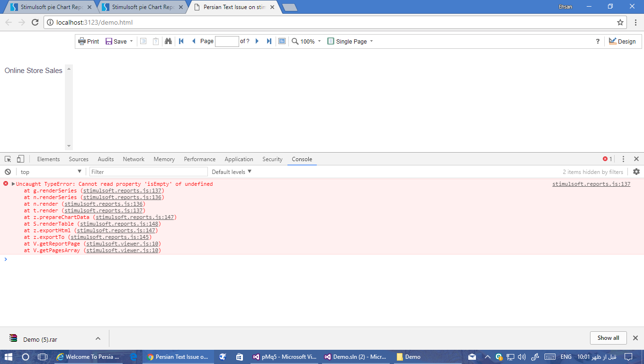The width and height of the screenshot is (644, 364).
Task: Click the console Filter input field
Action: tap(148, 172)
